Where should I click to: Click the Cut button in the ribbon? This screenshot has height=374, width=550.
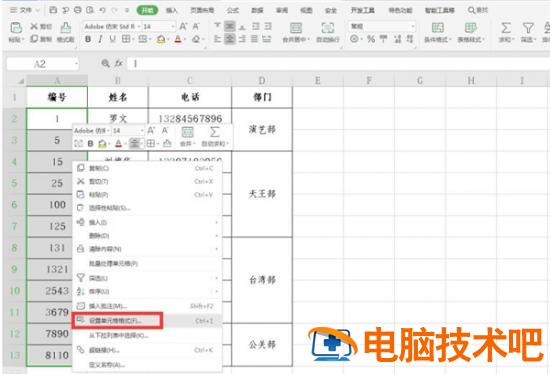(41, 26)
